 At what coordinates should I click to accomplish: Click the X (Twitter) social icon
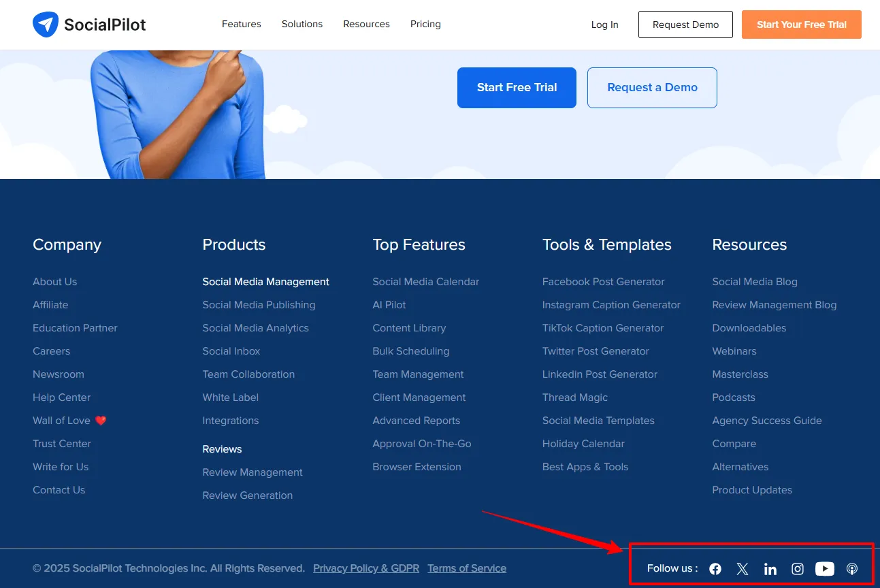point(742,568)
